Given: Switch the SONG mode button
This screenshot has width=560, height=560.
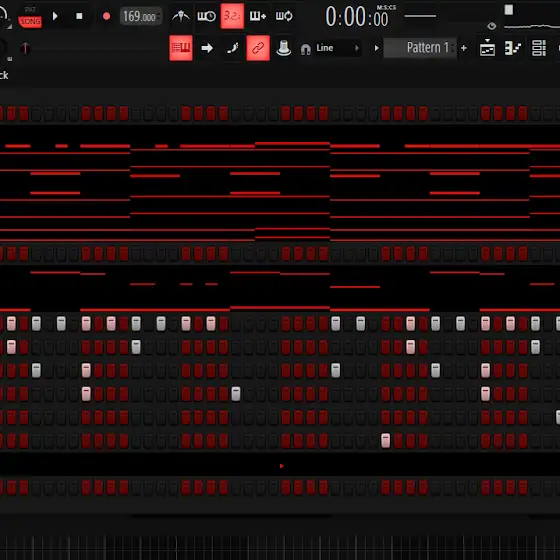Looking at the screenshot, I should [x=30, y=22].
